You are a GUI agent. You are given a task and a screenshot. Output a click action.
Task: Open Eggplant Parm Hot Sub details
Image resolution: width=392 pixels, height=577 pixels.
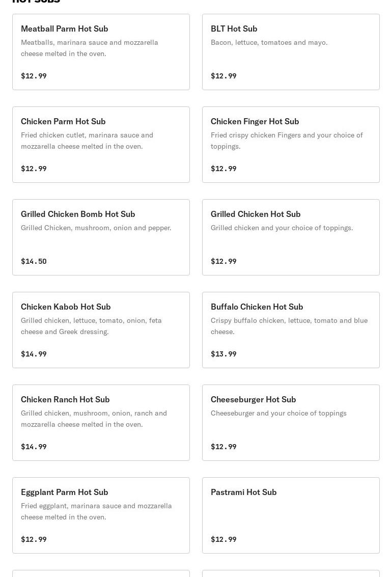pos(101,515)
